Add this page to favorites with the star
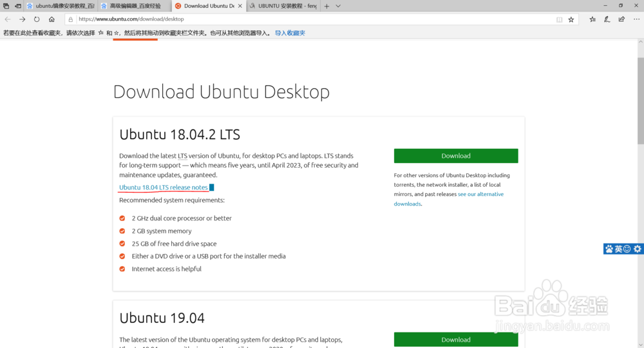Viewport: 644px width, 348px height. [x=571, y=19]
